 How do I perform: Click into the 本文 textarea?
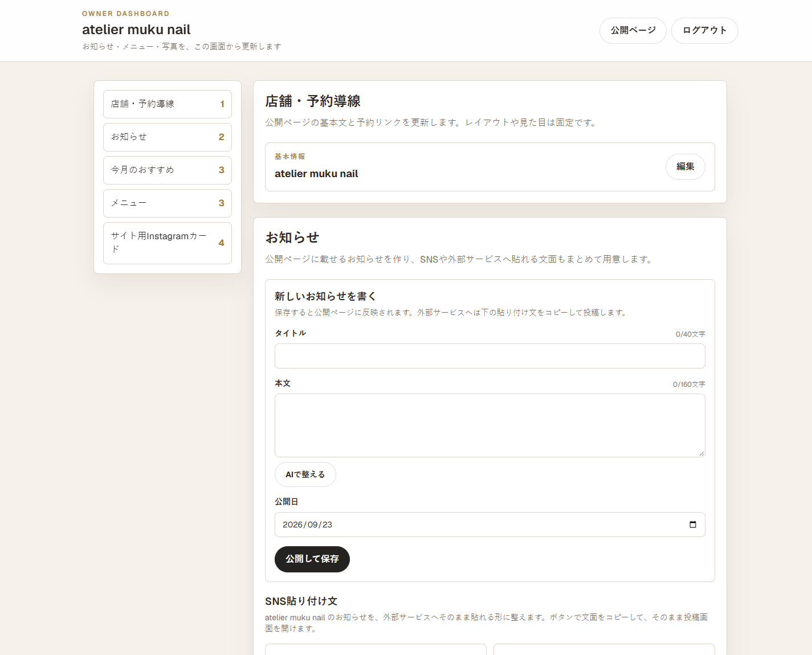(490, 425)
